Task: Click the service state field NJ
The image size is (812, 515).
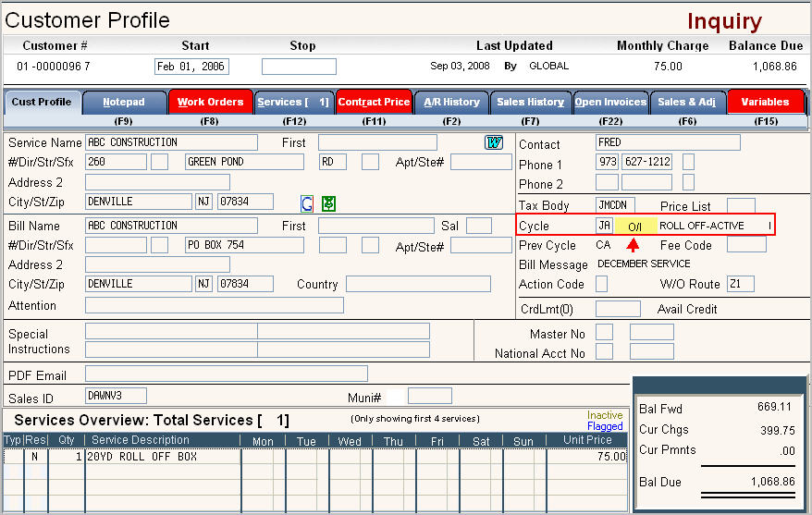Action: 204,202
